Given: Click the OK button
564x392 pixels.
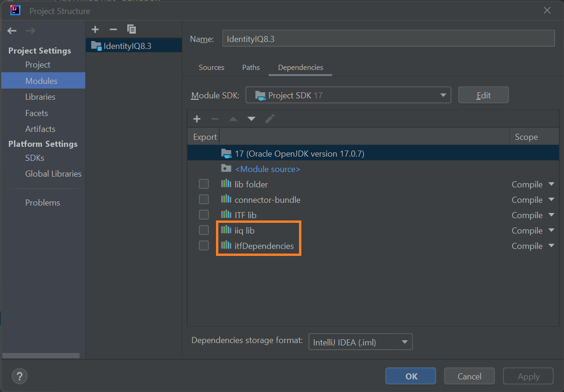Looking at the screenshot, I should [x=411, y=376].
